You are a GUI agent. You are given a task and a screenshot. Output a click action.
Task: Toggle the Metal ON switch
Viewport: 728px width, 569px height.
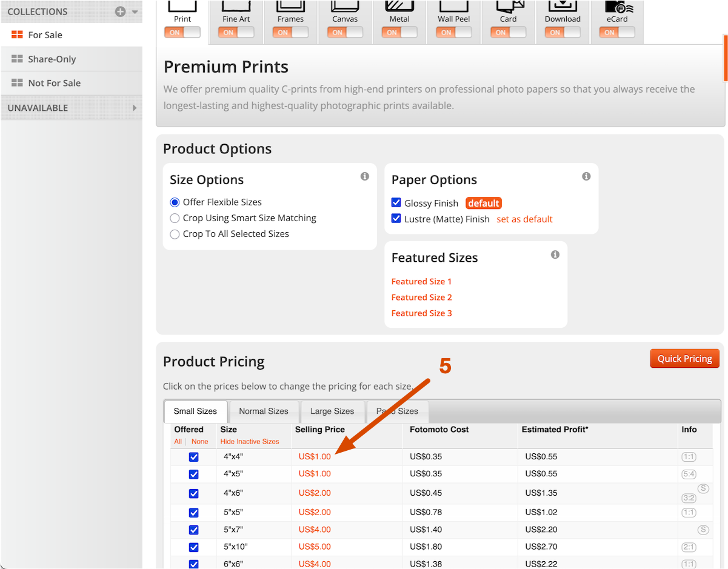[x=399, y=33]
